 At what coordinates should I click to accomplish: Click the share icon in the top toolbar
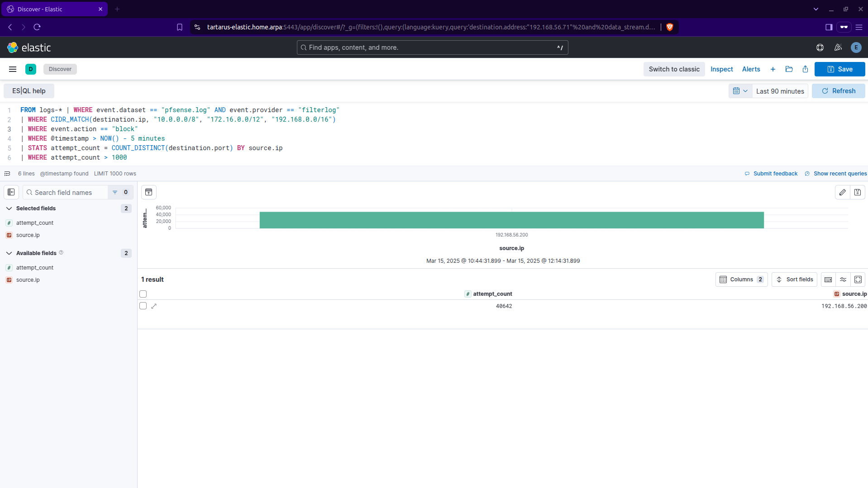805,69
